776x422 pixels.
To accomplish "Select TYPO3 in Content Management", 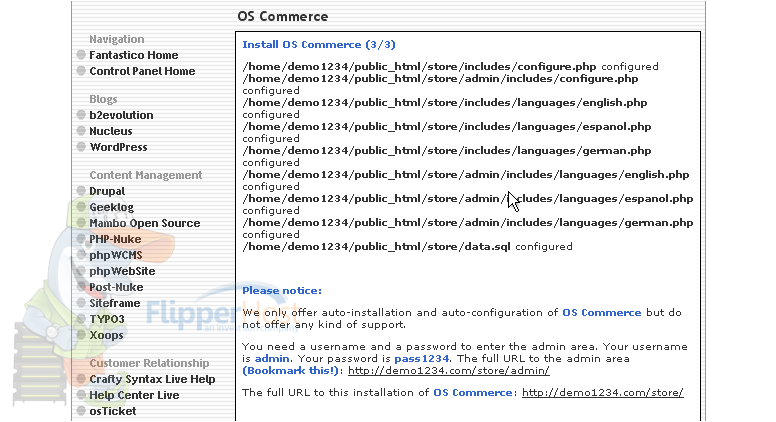I will 107,319.
